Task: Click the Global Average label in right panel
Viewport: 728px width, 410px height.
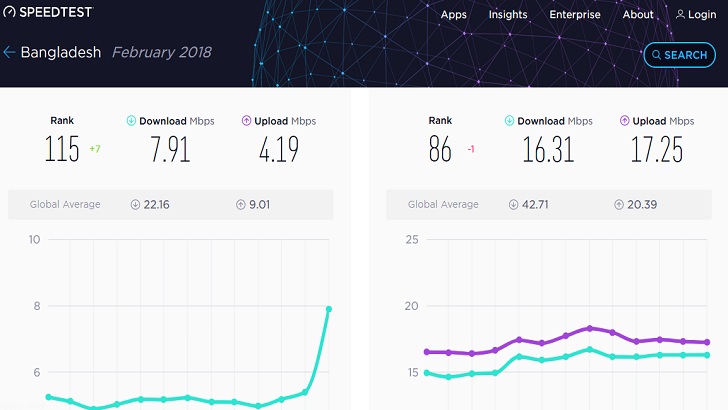Action: (443, 204)
